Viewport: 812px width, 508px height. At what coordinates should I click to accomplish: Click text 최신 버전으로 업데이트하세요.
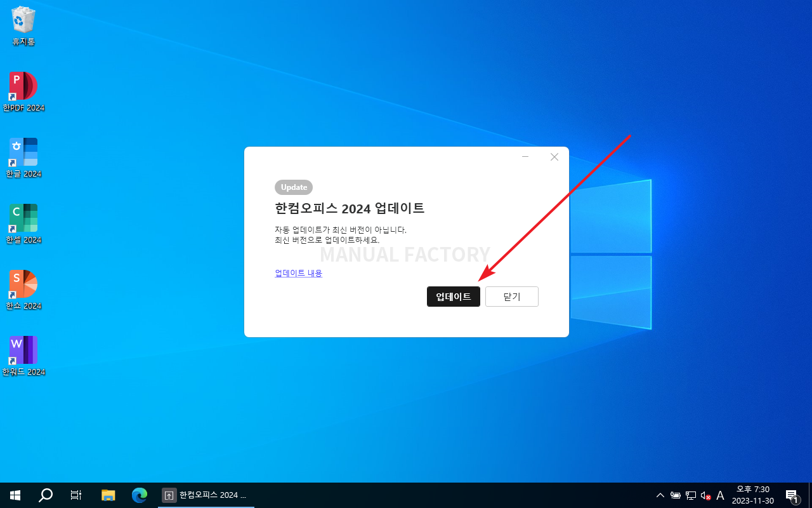pyautogui.click(x=327, y=240)
